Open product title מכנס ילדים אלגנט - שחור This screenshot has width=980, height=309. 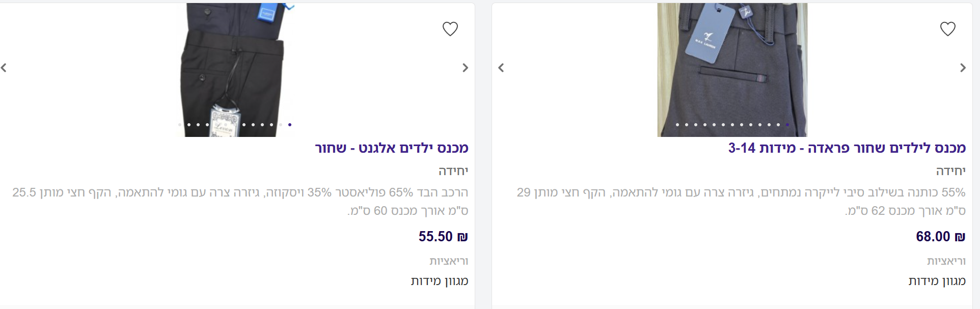point(391,148)
